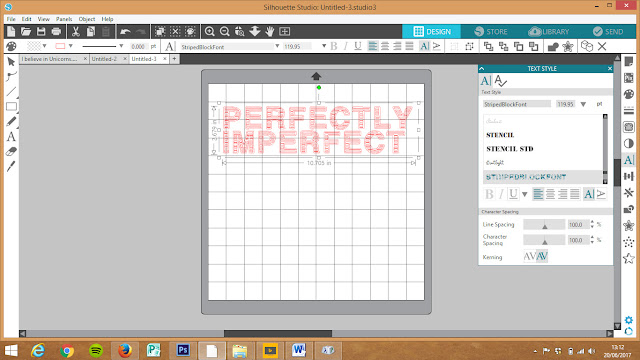Expand font size dropdown in Text Style panel
Image resolution: width=640 pixels, height=360 pixels.
(583, 104)
